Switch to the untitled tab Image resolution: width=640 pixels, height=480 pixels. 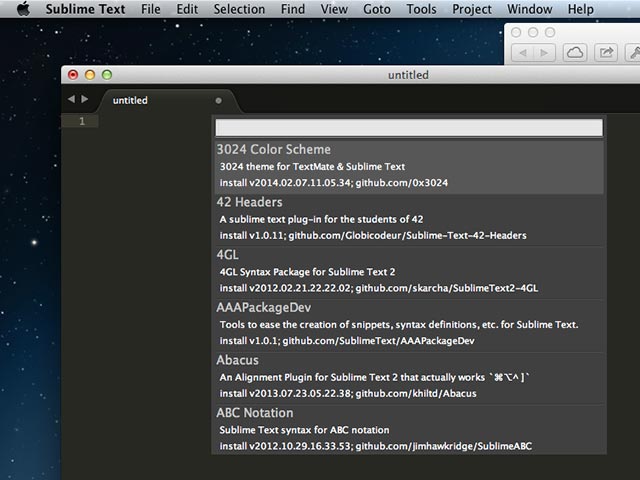point(130,101)
